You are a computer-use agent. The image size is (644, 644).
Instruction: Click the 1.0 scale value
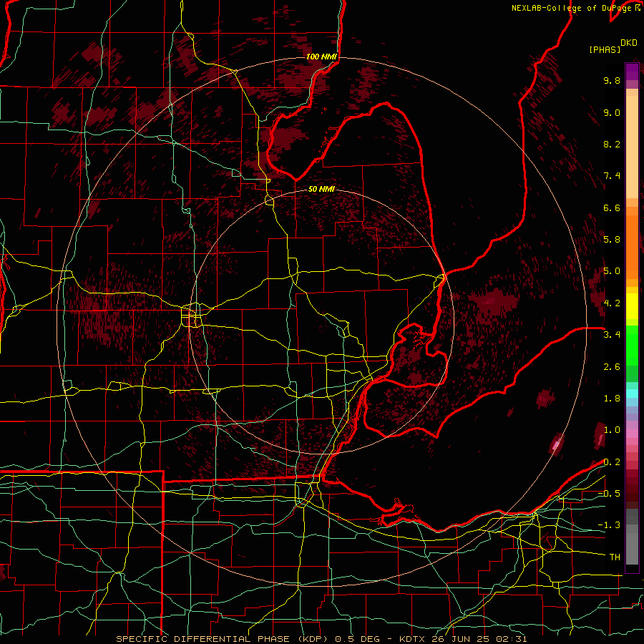pos(612,430)
